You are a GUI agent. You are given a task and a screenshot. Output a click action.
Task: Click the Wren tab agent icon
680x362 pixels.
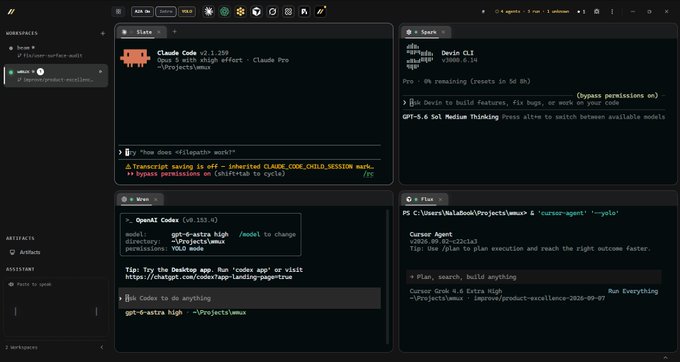pyautogui.click(x=124, y=199)
